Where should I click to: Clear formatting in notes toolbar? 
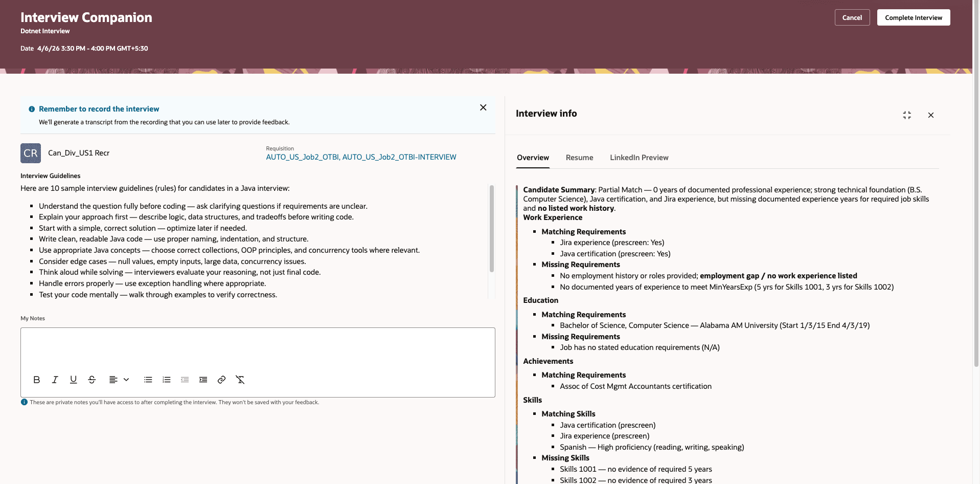(240, 380)
